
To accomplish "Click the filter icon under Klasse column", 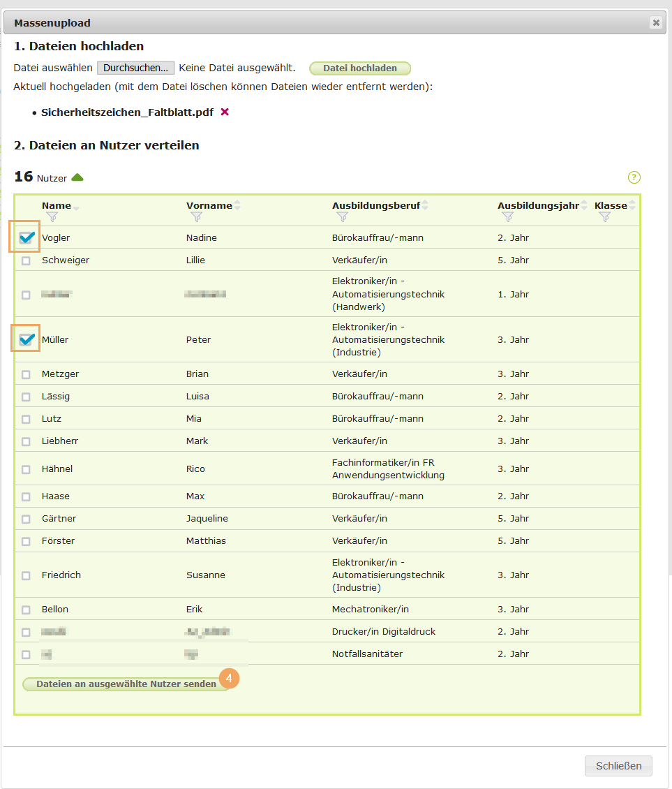I will [x=604, y=217].
